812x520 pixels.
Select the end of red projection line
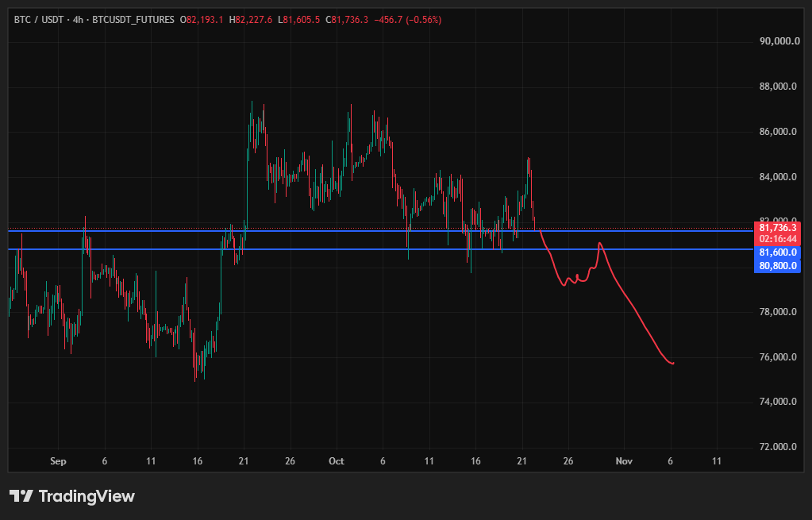pos(672,363)
